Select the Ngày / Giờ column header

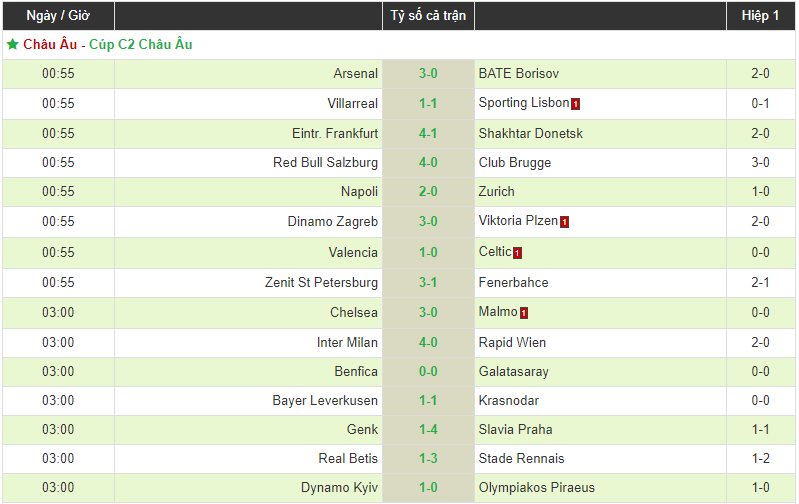pos(58,16)
